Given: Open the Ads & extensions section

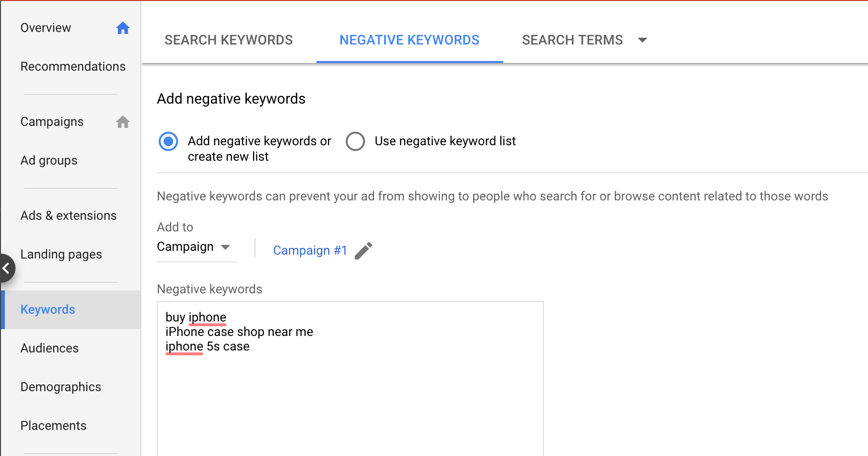Looking at the screenshot, I should [x=68, y=215].
